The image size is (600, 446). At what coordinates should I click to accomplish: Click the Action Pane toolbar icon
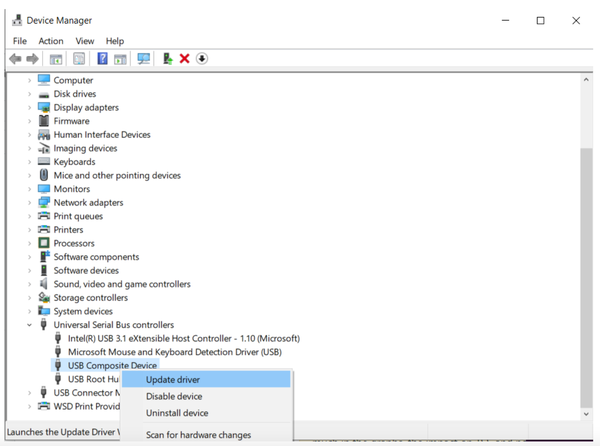(120, 59)
